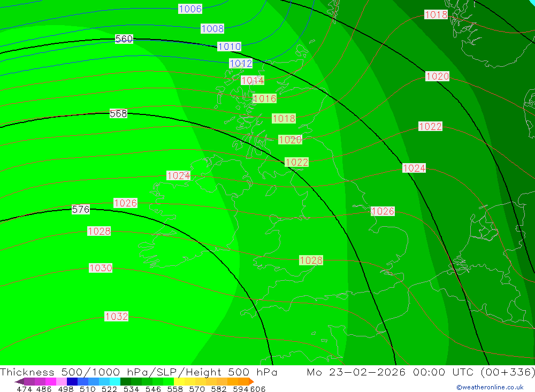Click the orange arrow at the legend's right end
The height and width of the screenshot is (392, 535).
(251, 381)
